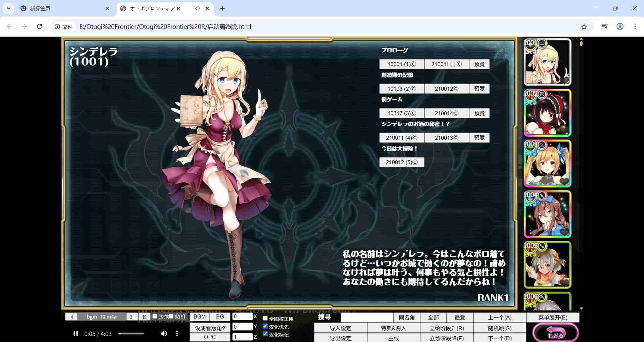
Task: Click the pink もどる back button
Action: coord(555,333)
